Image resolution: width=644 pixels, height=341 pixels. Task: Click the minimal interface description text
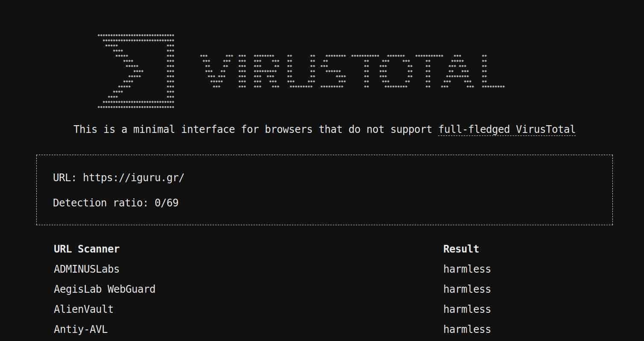(325, 129)
